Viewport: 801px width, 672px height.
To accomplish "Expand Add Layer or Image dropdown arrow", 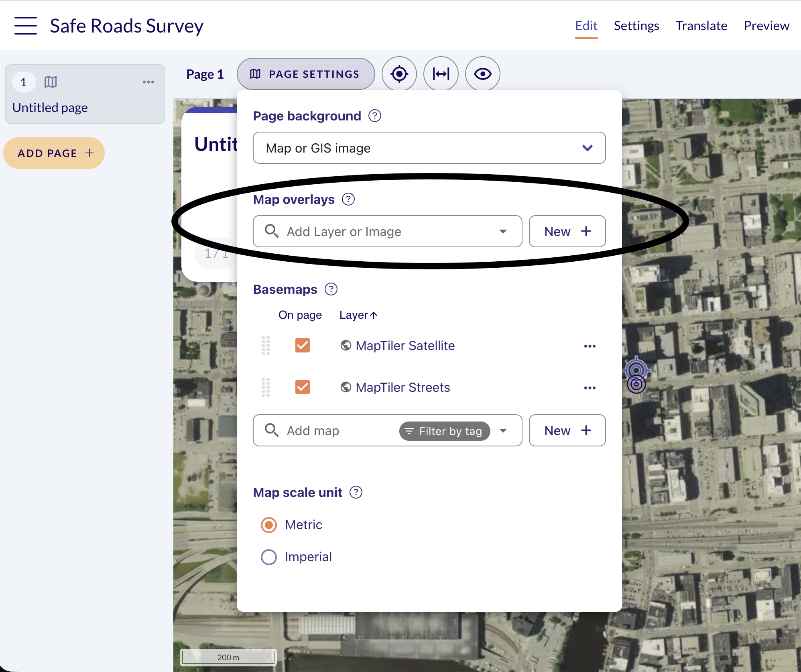I will tap(503, 231).
